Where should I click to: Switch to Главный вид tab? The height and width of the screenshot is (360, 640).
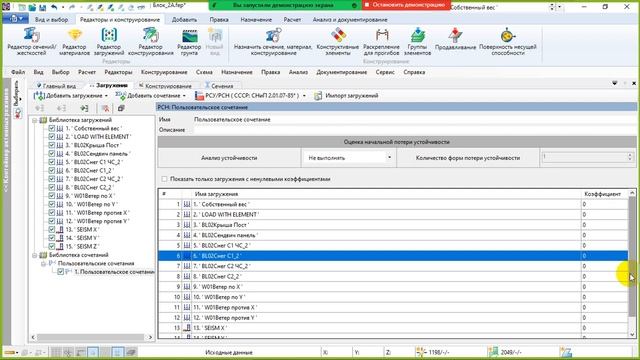(56, 86)
